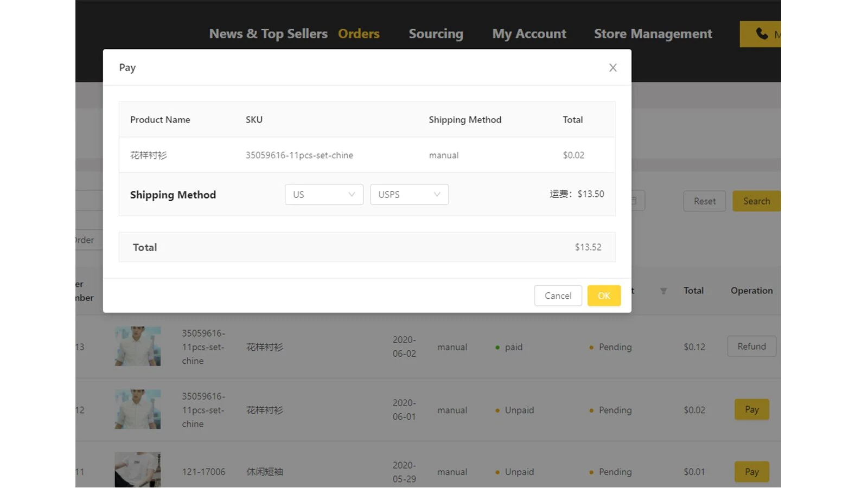Click the yellow Search button
Screen dimensions: 868x488
tap(756, 201)
